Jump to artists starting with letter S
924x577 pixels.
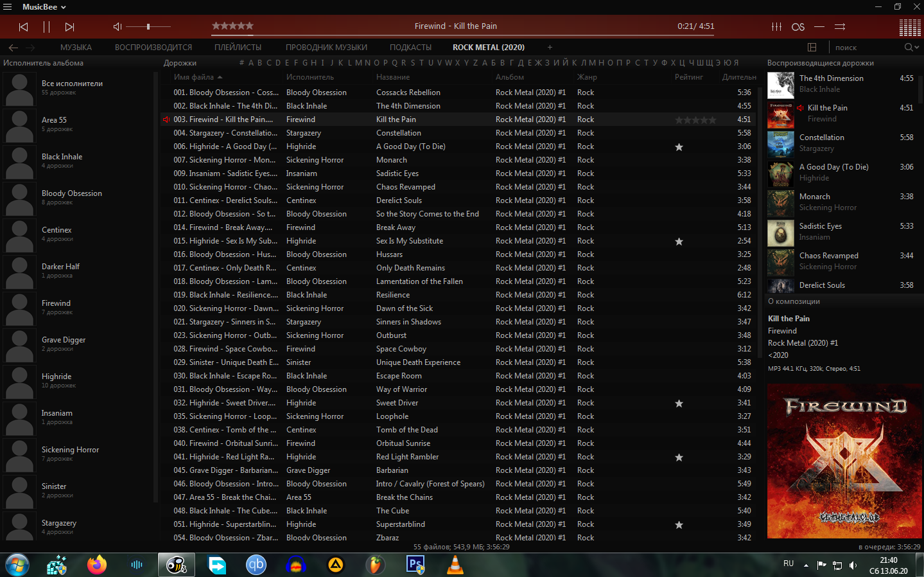[x=412, y=63]
